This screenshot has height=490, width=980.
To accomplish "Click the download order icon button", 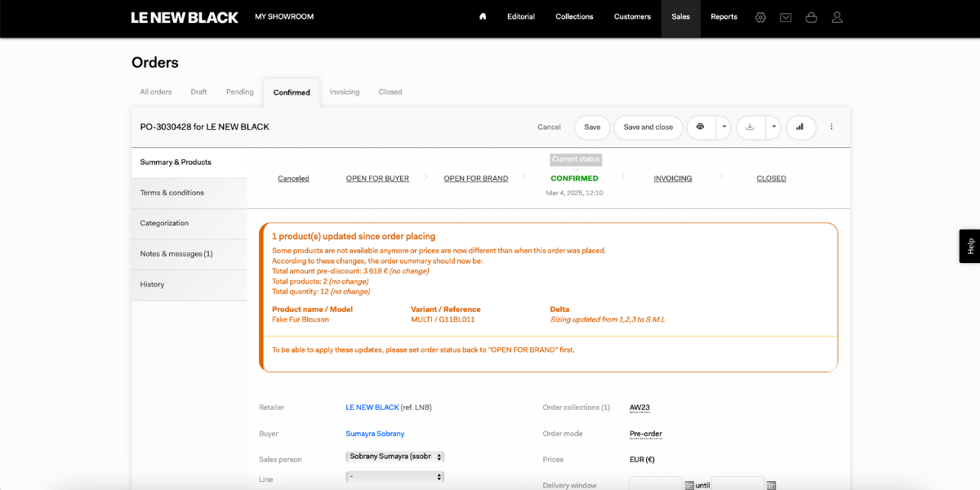I will pyautogui.click(x=750, y=127).
